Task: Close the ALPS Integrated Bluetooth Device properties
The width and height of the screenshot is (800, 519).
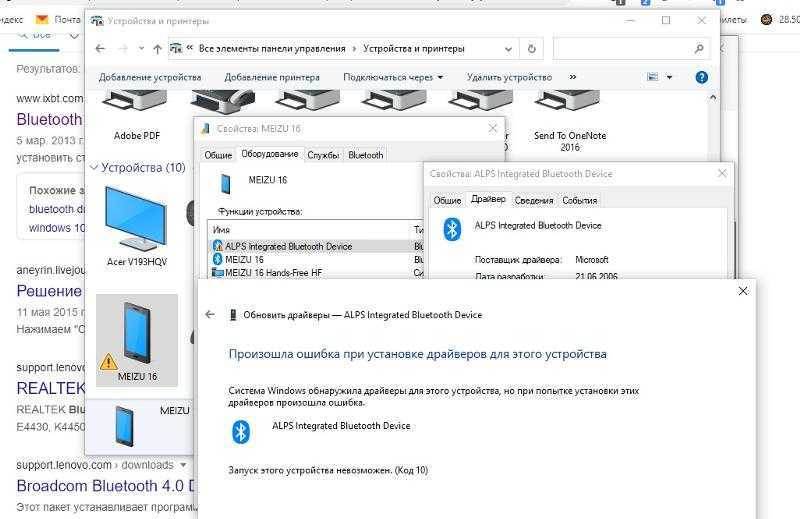Action: tap(722, 174)
